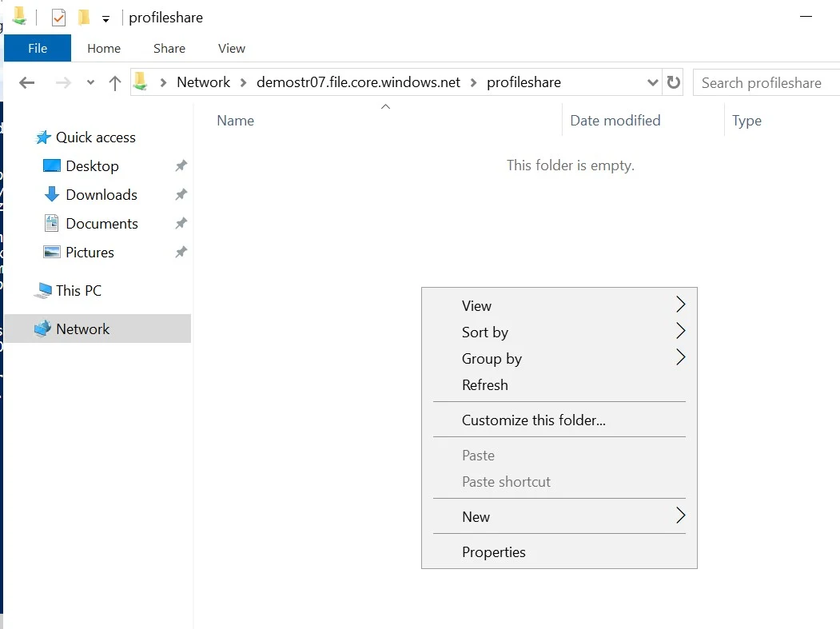This screenshot has width=840, height=629.
Task: Open the Customize Quick Access Toolbar dropdown
Action: tap(105, 19)
